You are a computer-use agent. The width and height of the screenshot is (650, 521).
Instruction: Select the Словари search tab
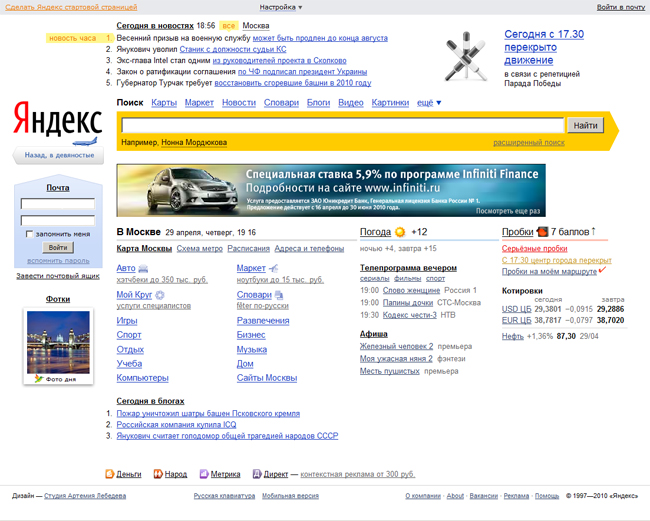[x=281, y=102]
